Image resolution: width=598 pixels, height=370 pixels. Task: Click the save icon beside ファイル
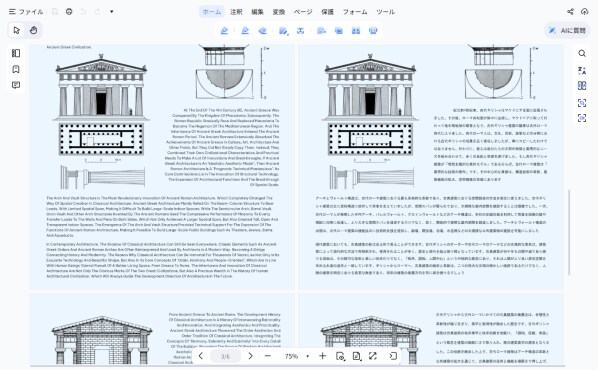click(55, 12)
